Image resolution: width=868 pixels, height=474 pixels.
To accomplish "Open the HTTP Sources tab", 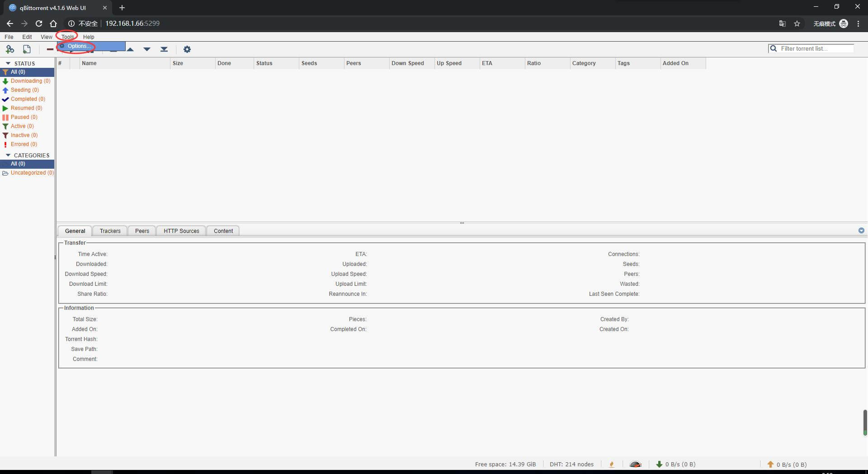I will (x=181, y=231).
